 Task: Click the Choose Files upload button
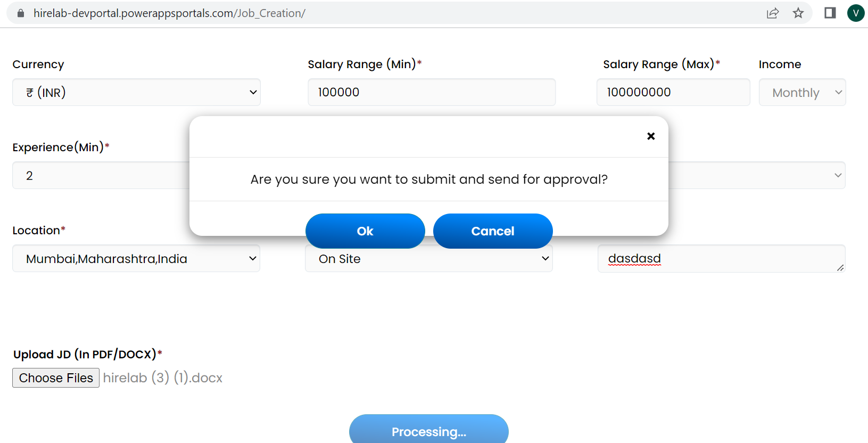[56, 378]
